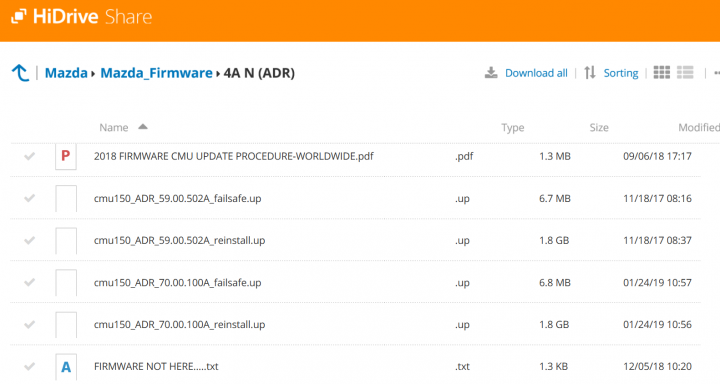Image resolution: width=720 pixels, height=384 pixels.
Task: Click the 6.8 MB size cell
Action: [x=555, y=282]
